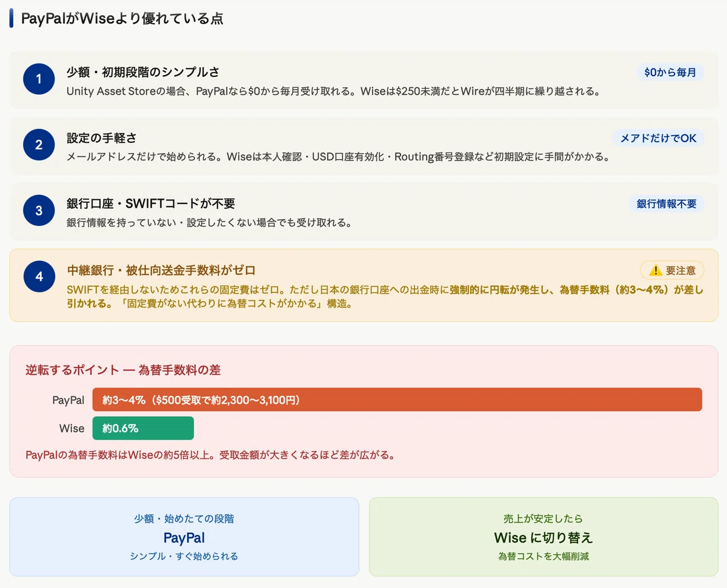This screenshot has width=727, height=588.
Task: Click note 'PayPalの為替手数料はWiseの約5倍以上'
Action: [210, 454]
